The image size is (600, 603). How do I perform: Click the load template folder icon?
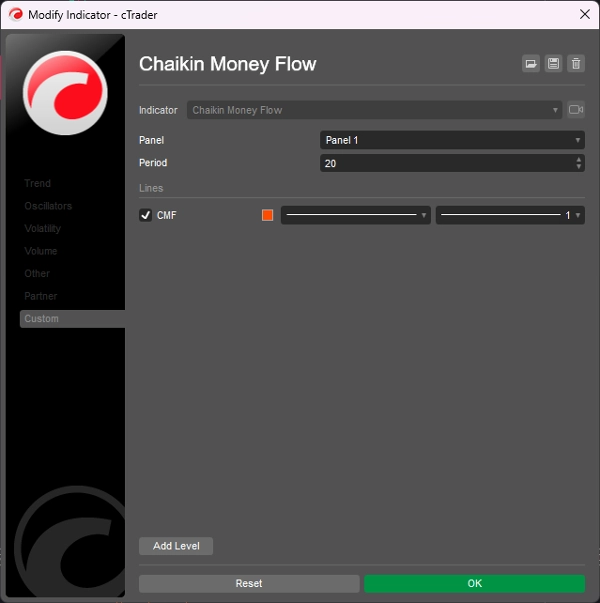coord(531,63)
